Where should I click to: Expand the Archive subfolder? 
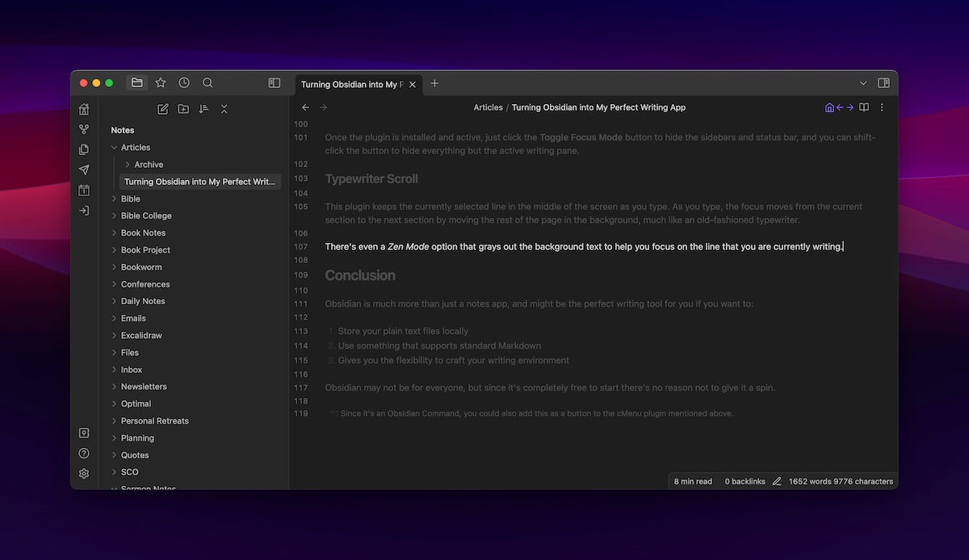click(128, 165)
